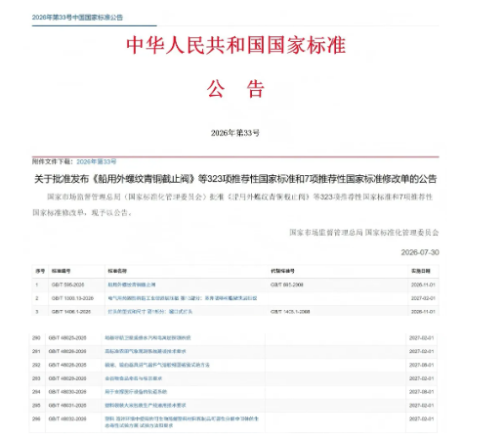This screenshot has height=440, width=504.
Task: Open standard name link in row 292
Action: pos(157,365)
